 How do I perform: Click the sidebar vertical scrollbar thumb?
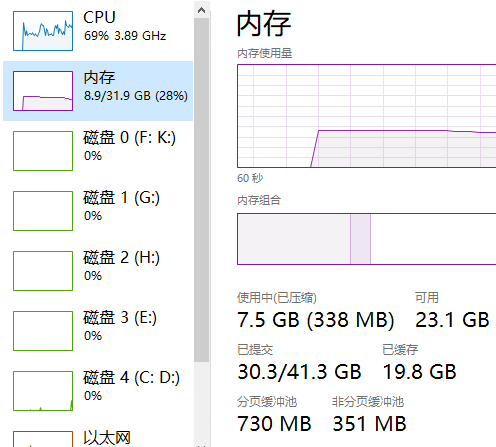[201, 190]
